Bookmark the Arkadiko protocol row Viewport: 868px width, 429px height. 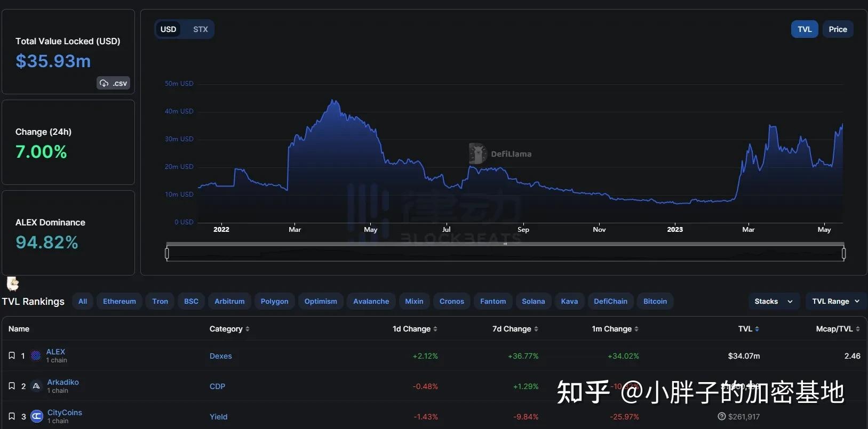coord(12,386)
